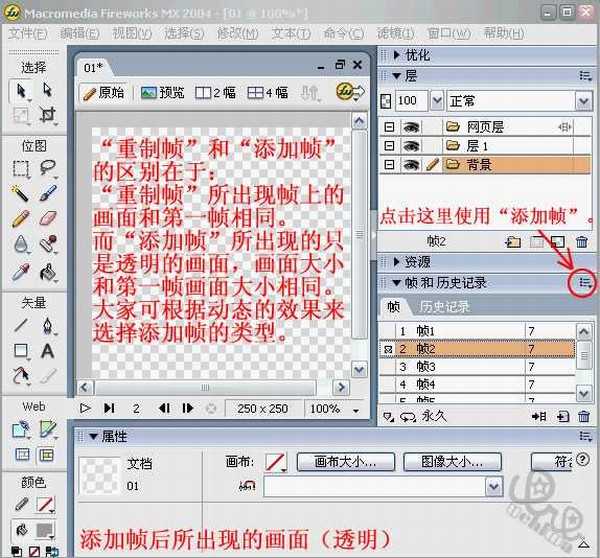600x558 pixels.
Task: Switch to the 2 幅 view tab
Action: [215, 93]
